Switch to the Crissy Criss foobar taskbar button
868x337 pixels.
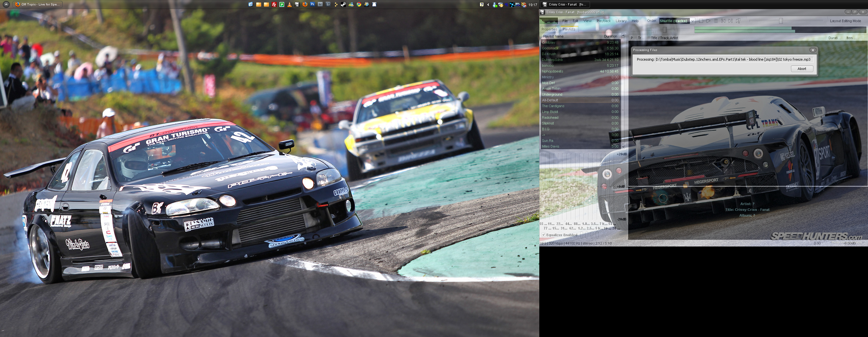coord(565,4)
